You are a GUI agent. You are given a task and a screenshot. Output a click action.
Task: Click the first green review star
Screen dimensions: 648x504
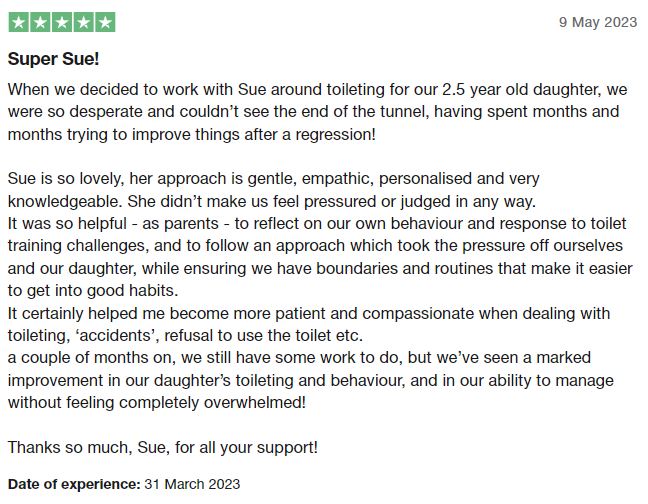pyautogui.click(x=18, y=22)
